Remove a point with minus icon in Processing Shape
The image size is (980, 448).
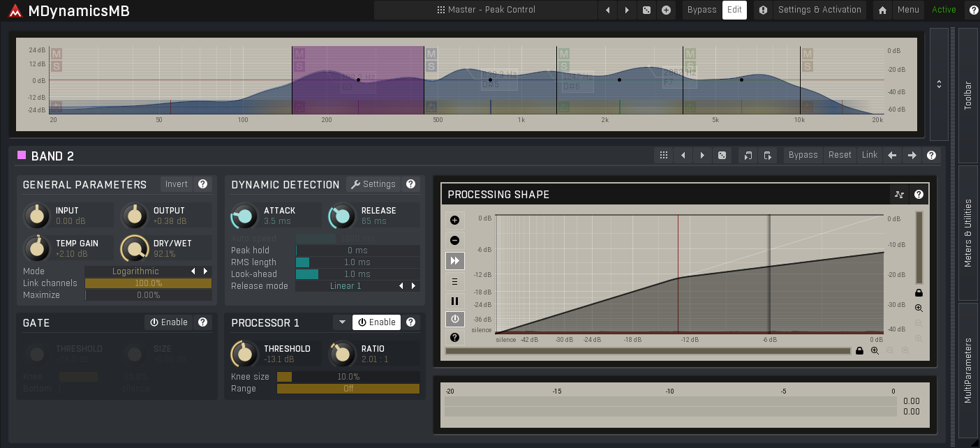click(x=454, y=241)
